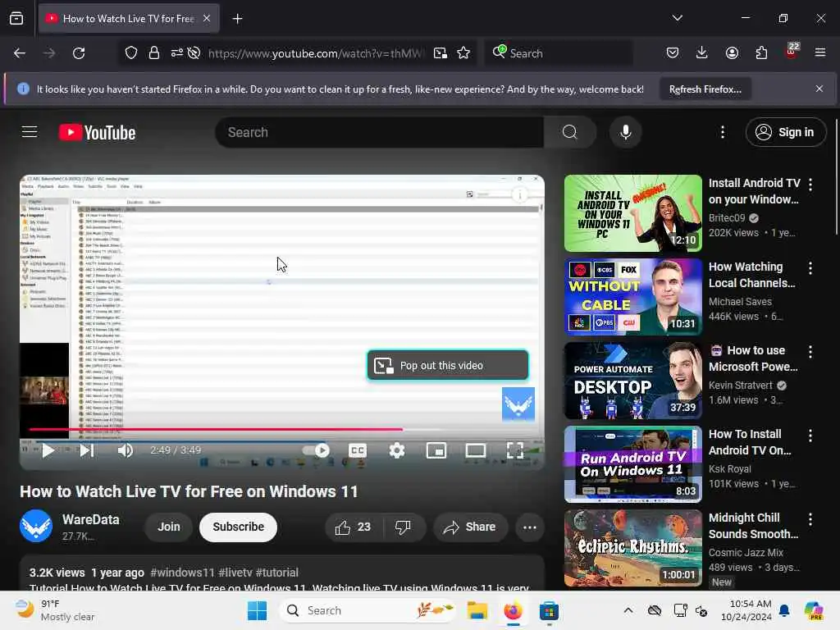Click the Refresh Firefox button
840x630 pixels.
pos(705,89)
